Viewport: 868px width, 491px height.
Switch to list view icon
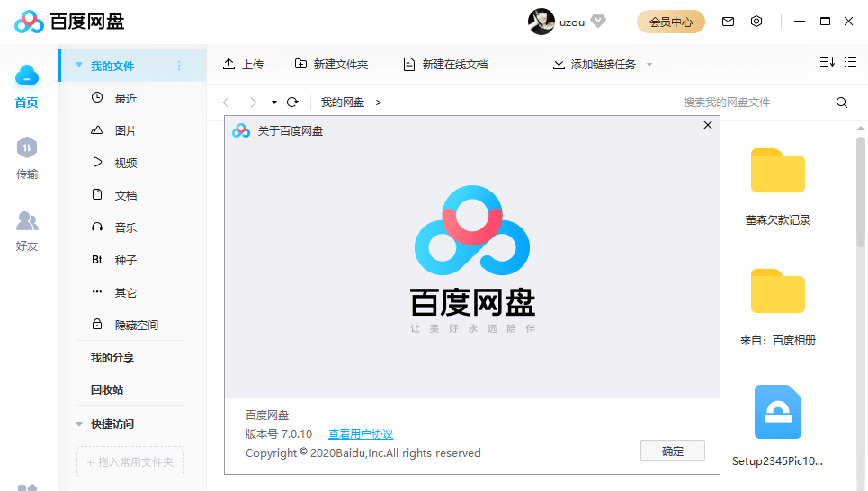(x=850, y=61)
